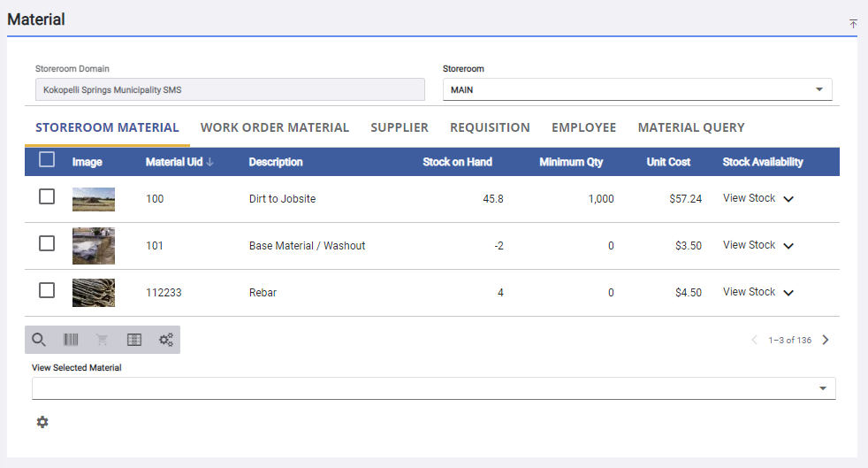Go to next page of materials
This screenshot has width=868, height=468.
pos(826,340)
